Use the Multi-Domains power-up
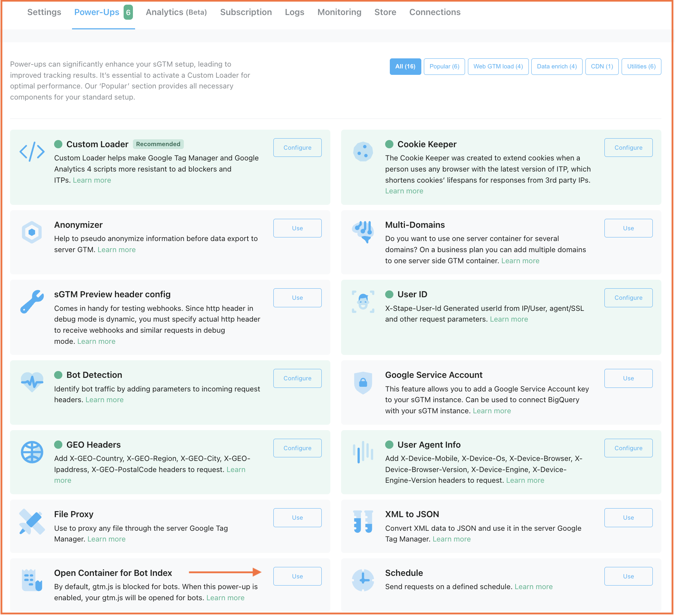675x616 pixels. coord(628,228)
